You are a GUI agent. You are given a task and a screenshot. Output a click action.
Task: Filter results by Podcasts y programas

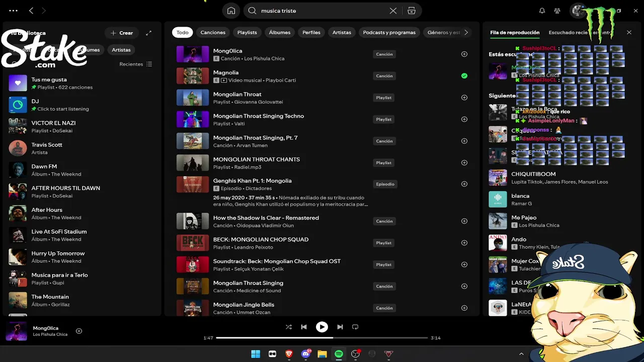(389, 32)
